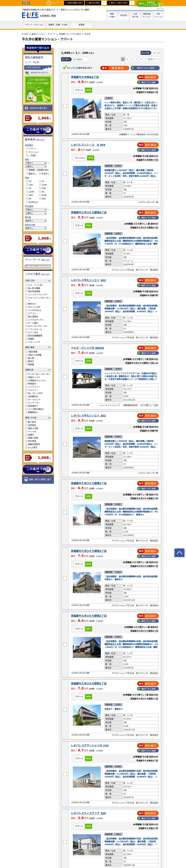
Task: Focus the フリーワード search field
Action: coord(38,266)
